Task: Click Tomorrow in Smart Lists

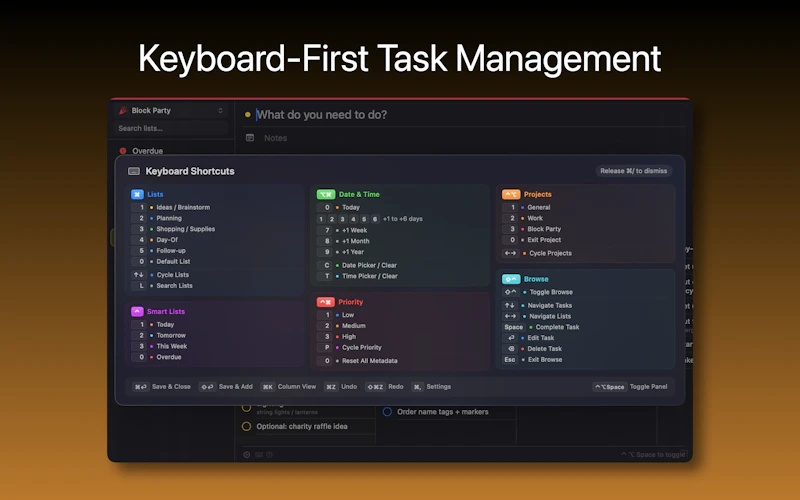Action: pos(159,335)
